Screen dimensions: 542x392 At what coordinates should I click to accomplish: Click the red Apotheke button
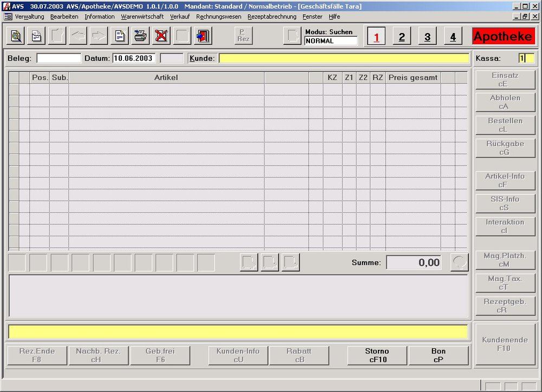pyautogui.click(x=503, y=37)
